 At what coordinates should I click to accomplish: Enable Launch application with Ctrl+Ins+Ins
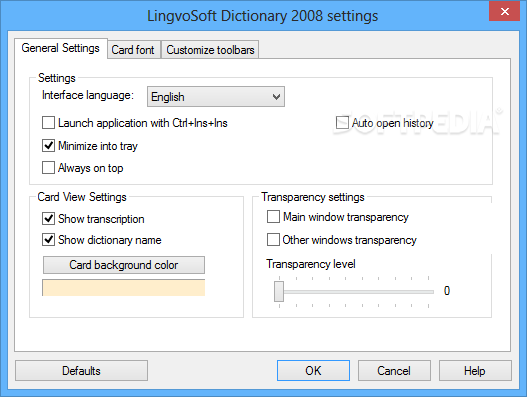tap(48, 123)
